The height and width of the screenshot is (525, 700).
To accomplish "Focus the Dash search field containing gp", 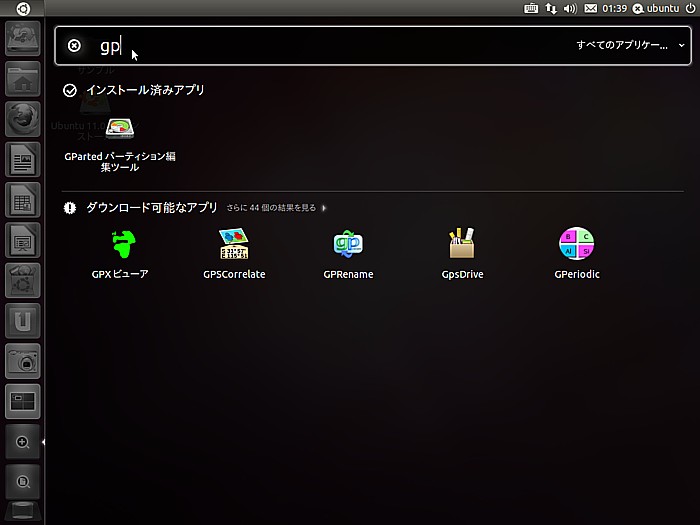I will 373,46.
